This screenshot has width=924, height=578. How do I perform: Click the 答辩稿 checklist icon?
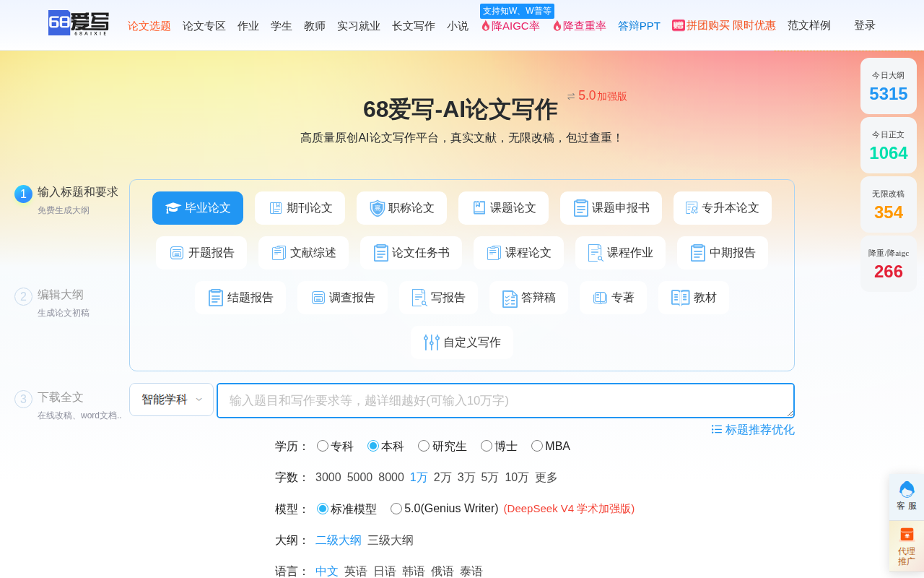[510, 298]
